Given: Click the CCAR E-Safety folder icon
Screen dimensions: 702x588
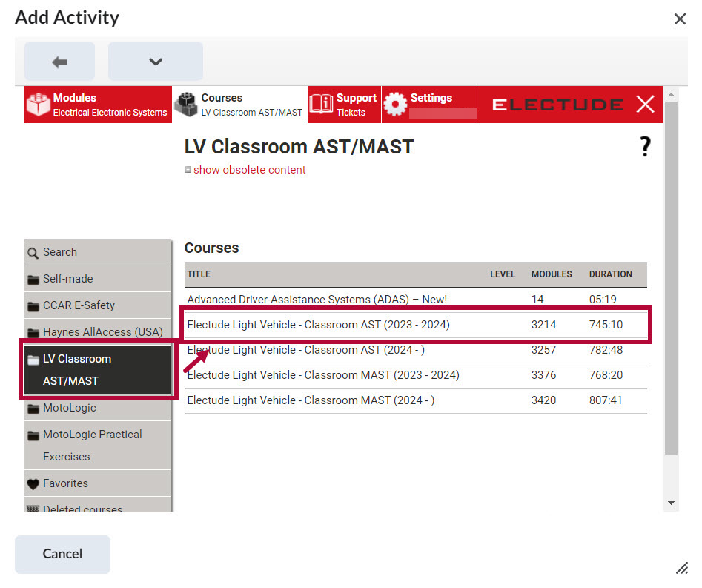Looking at the screenshot, I should coord(33,307).
